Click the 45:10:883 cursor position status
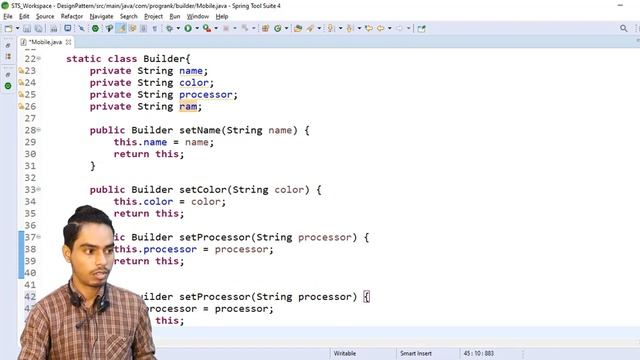The image size is (640, 360). tap(478, 353)
